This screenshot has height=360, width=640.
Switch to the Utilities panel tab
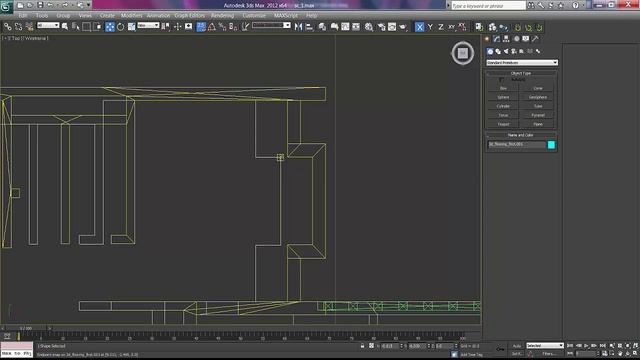(x=535, y=39)
